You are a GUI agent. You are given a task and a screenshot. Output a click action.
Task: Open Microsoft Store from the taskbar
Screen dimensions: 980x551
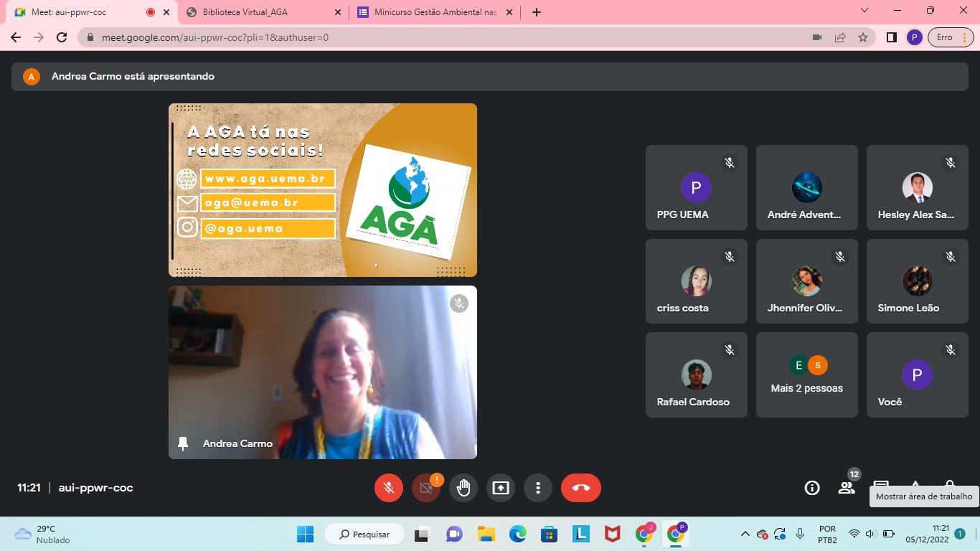(549, 534)
